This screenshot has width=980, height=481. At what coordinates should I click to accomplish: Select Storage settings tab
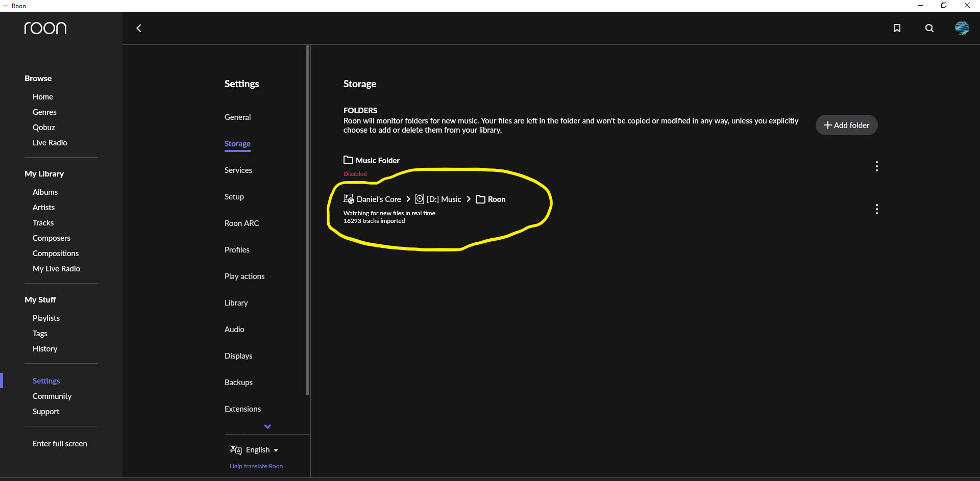(x=237, y=144)
